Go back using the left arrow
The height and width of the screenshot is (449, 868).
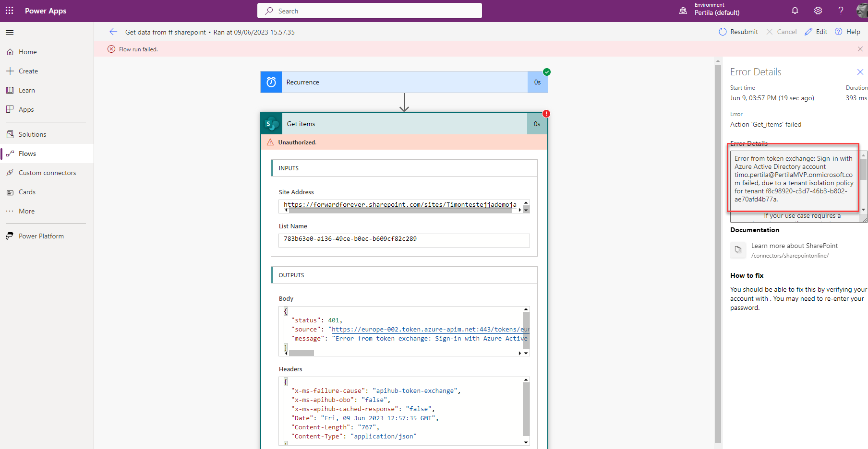click(113, 32)
